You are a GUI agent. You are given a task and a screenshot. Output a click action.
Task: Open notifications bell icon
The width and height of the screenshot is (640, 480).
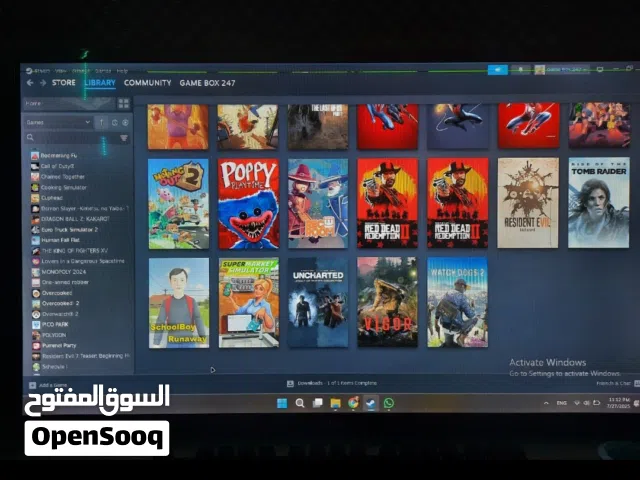tap(520, 69)
